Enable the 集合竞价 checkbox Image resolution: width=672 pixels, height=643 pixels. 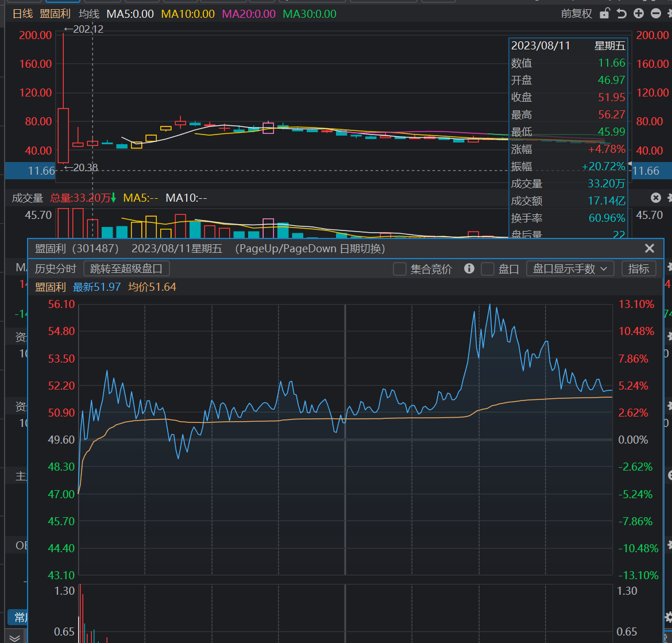399,269
